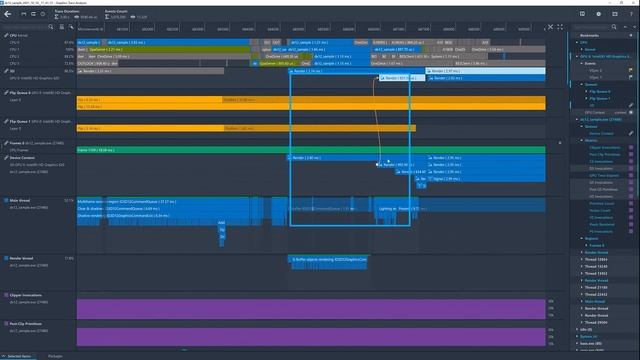This screenshot has width=640, height=360.
Task: Click Post Clip Primitives purple color swatch
Action: (x=631, y=154)
